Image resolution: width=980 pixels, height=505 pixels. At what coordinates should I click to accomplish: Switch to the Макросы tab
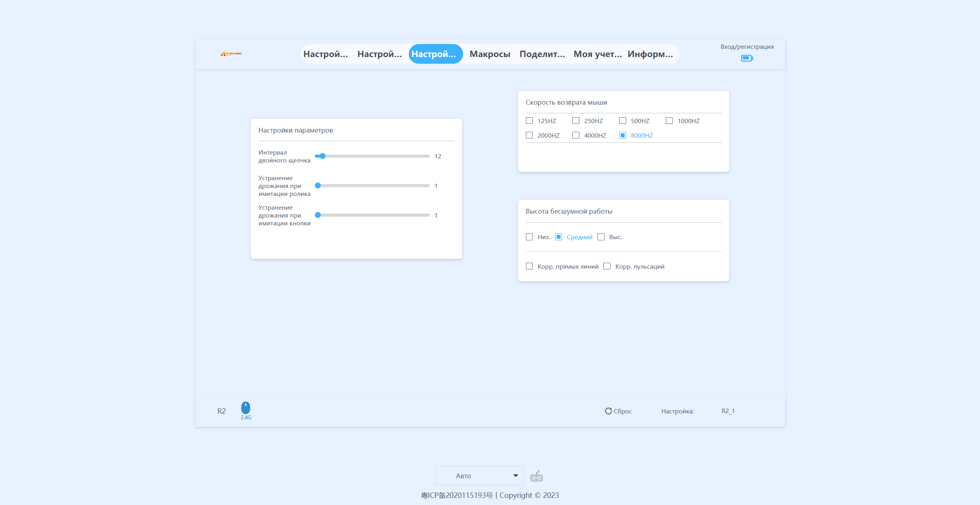tap(490, 54)
